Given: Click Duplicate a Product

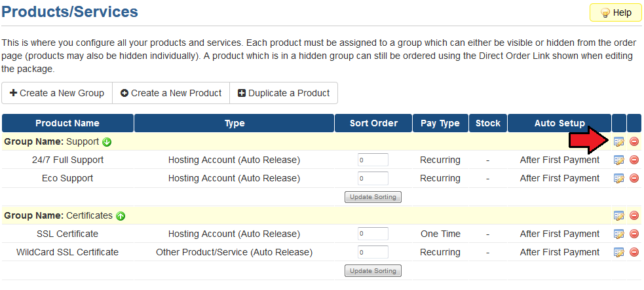Looking at the screenshot, I should click(x=284, y=93).
